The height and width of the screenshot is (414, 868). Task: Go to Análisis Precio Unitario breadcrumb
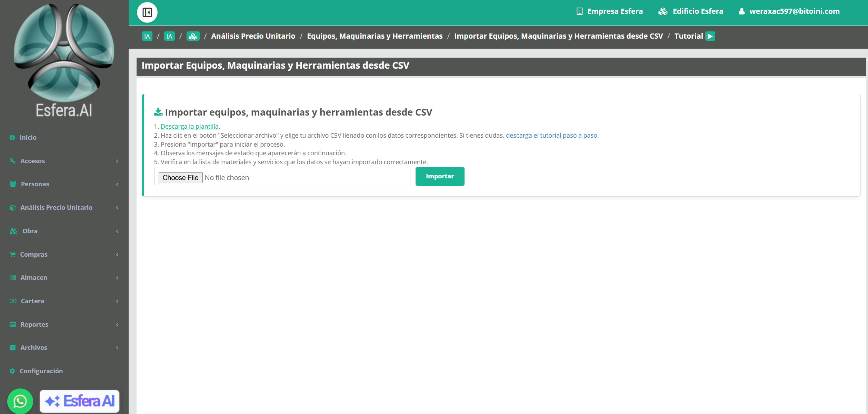[253, 36]
